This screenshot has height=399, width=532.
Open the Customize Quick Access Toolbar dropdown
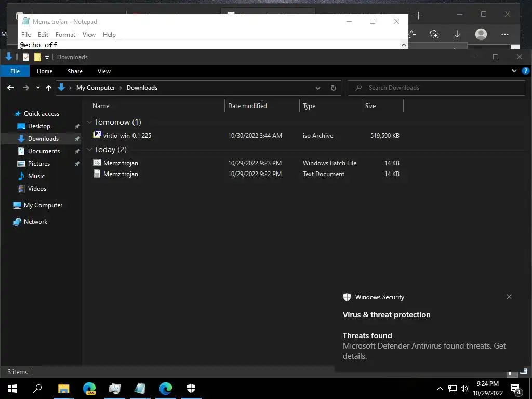[47, 57]
